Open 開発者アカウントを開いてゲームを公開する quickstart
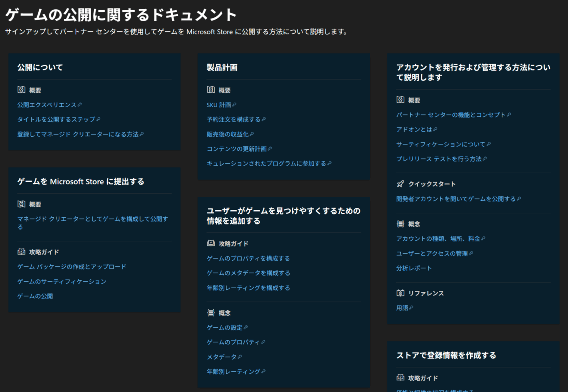This screenshot has height=392, width=568. pyautogui.click(x=455, y=199)
